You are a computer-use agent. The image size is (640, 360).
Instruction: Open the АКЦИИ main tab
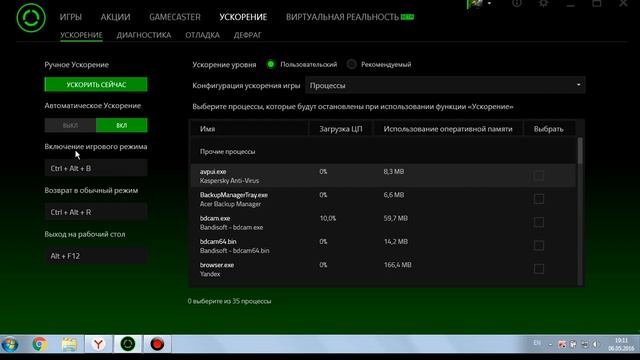115,17
